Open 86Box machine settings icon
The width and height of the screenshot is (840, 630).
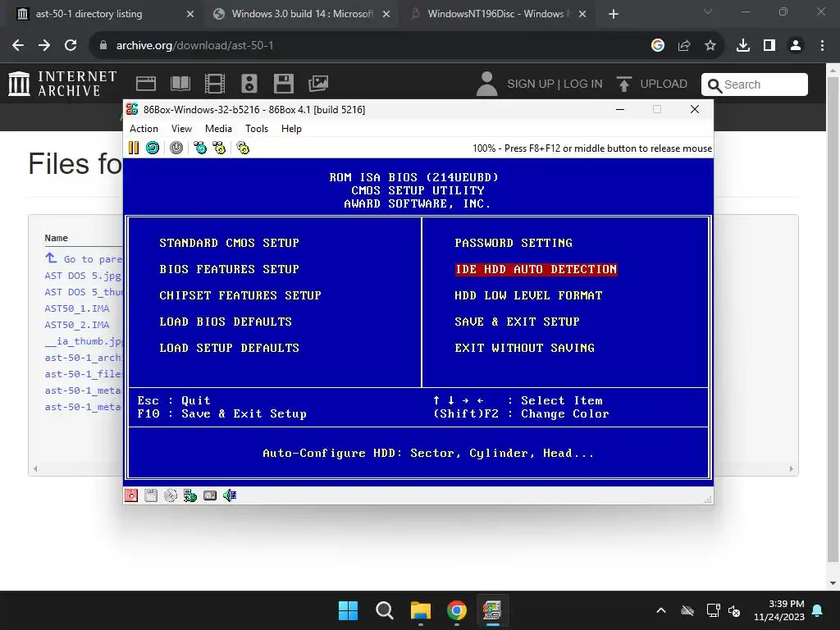pyautogui.click(x=243, y=148)
